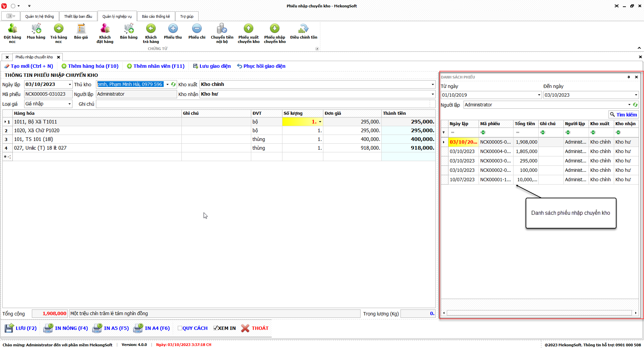Uncheck the XEM IN checkbox
This screenshot has height=348, width=644.
[216, 328]
